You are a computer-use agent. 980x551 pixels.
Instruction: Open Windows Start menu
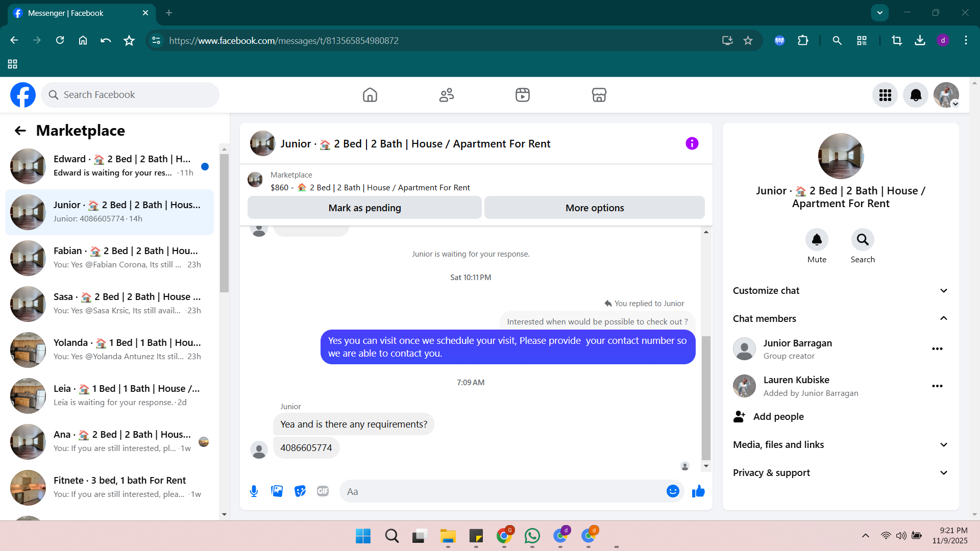pyautogui.click(x=363, y=536)
